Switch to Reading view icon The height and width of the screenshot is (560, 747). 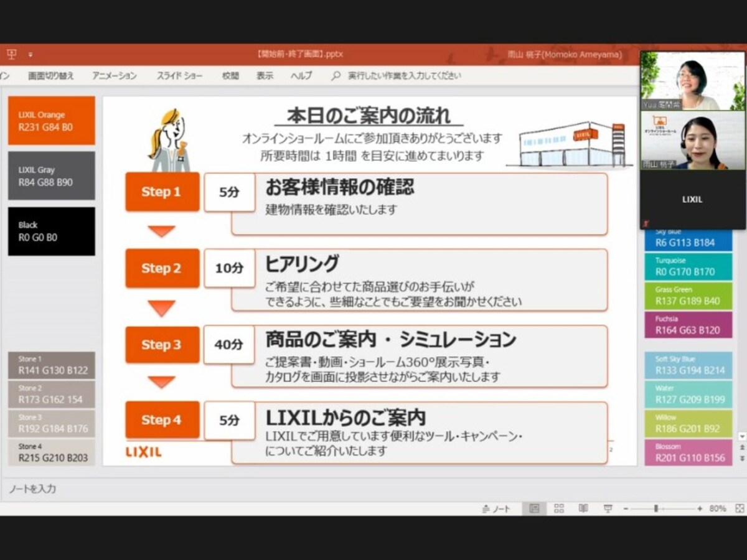583,508
